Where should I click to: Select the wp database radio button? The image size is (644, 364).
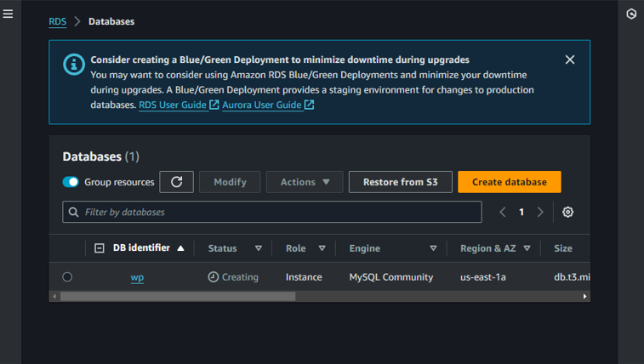tap(67, 277)
